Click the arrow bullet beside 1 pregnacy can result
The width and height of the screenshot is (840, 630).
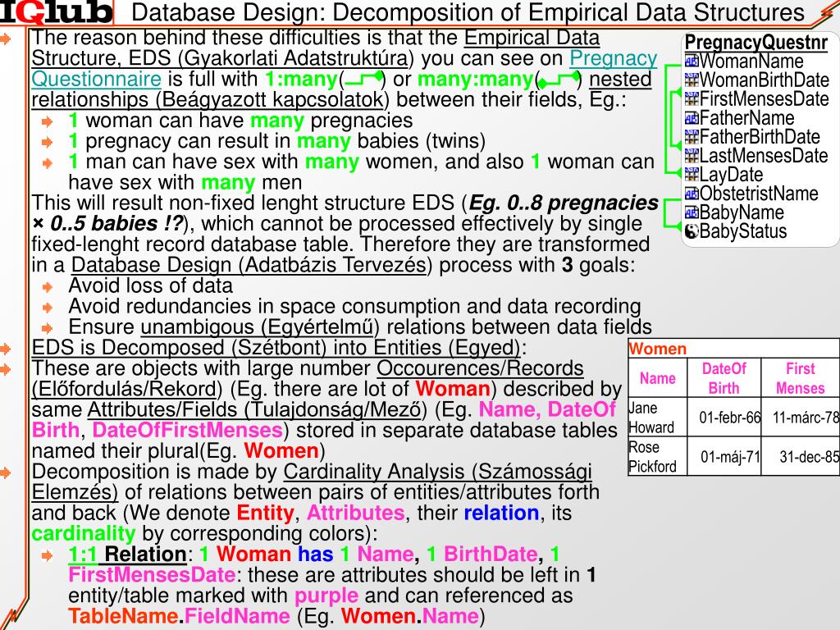(x=47, y=142)
